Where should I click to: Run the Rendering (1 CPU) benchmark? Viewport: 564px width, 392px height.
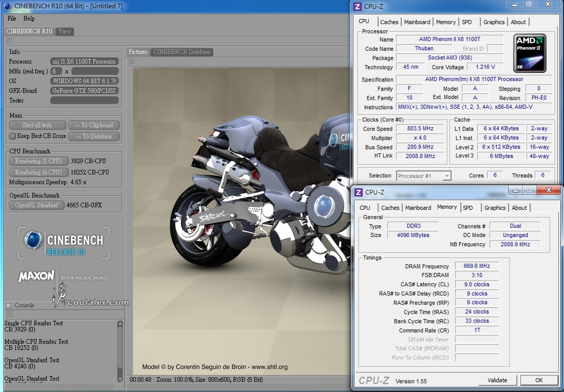39,161
